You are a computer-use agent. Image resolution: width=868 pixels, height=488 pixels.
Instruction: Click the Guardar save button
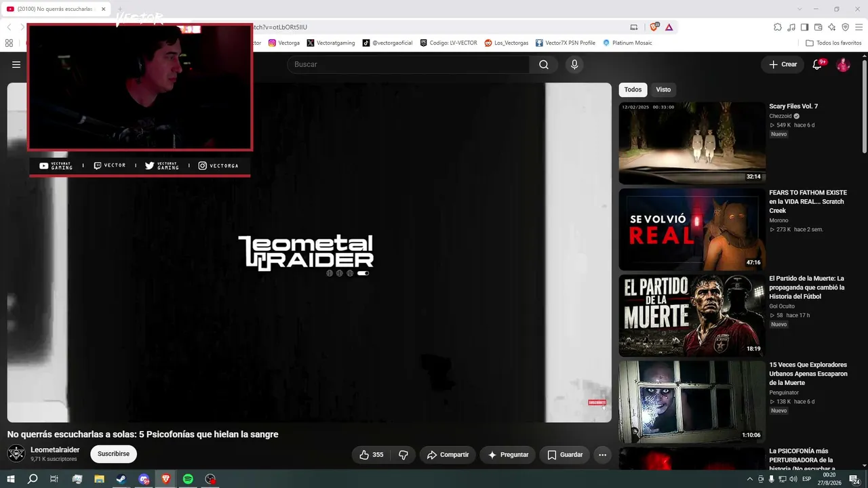565,455
